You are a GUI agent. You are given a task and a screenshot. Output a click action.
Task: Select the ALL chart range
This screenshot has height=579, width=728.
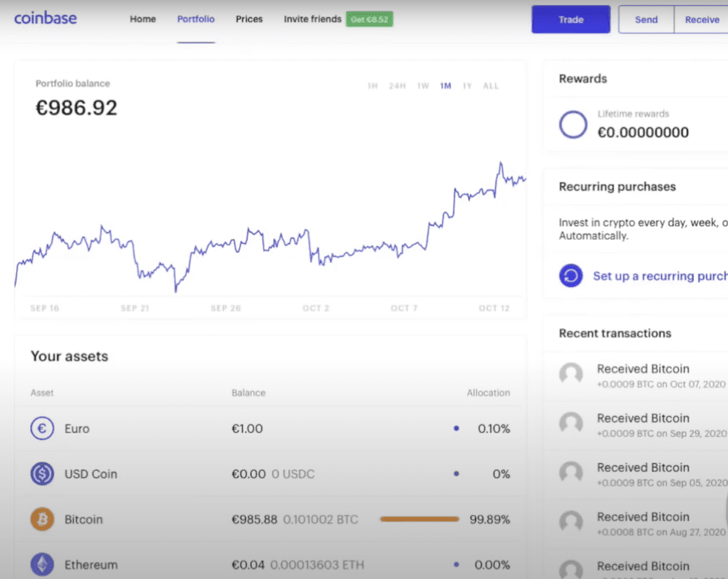coord(491,86)
